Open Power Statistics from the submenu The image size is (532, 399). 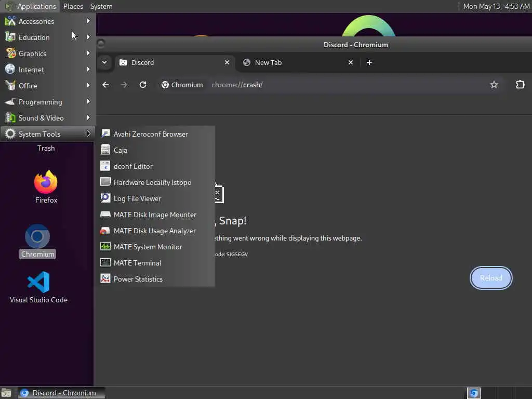tap(155, 279)
